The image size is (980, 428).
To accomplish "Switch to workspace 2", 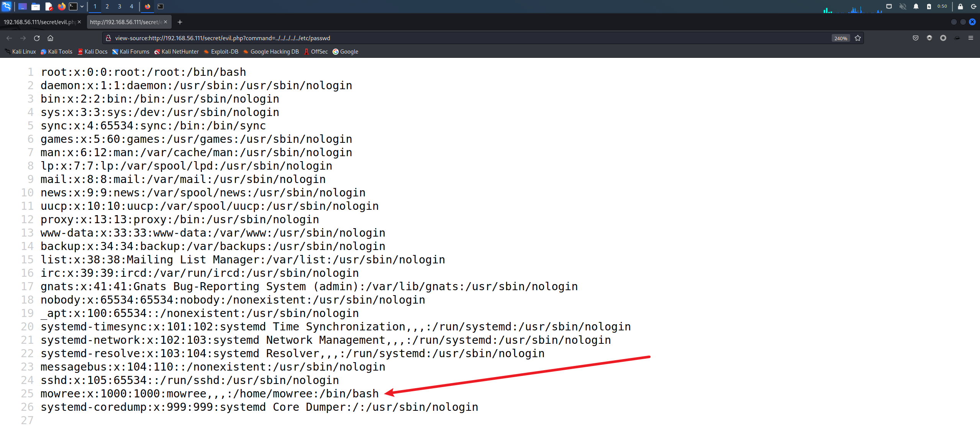I will pos(107,6).
